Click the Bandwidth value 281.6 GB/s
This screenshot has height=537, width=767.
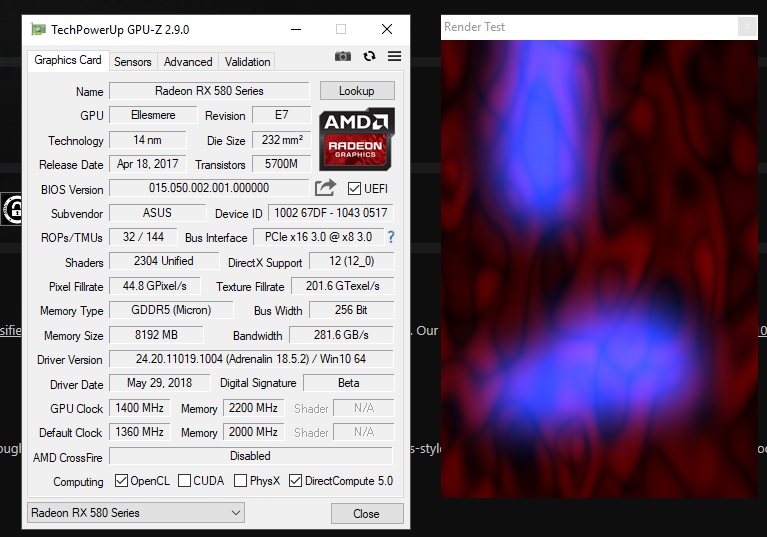[x=341, y=335]
